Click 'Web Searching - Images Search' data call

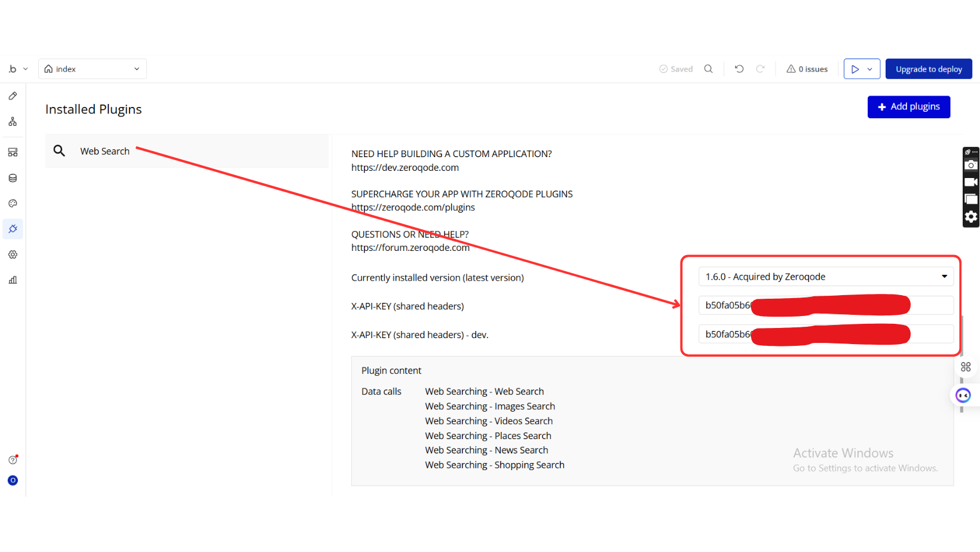(490, 406)
